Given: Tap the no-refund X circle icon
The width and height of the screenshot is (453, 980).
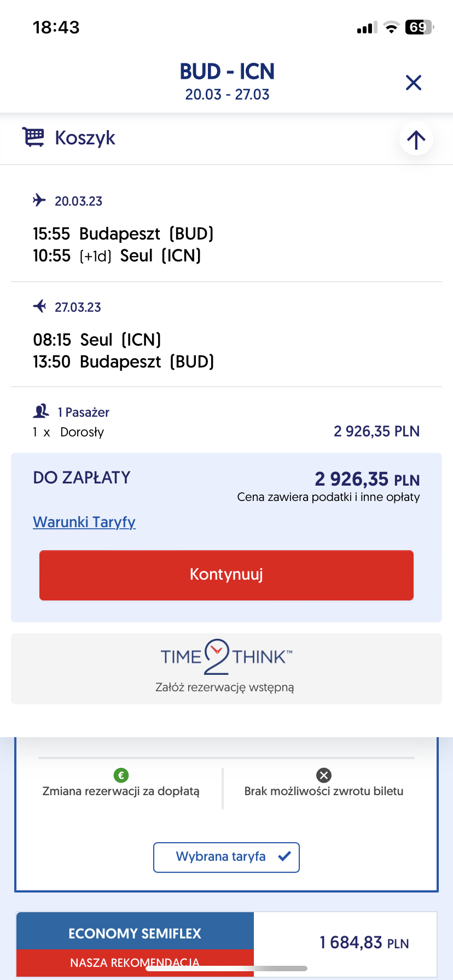Looking at the screenshot, I should [324, 775].
